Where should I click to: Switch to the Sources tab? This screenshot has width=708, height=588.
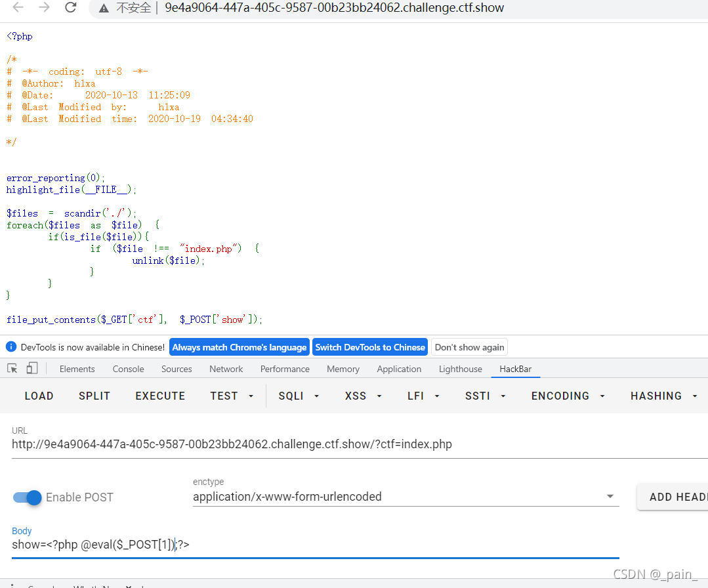tap(177, 369)
